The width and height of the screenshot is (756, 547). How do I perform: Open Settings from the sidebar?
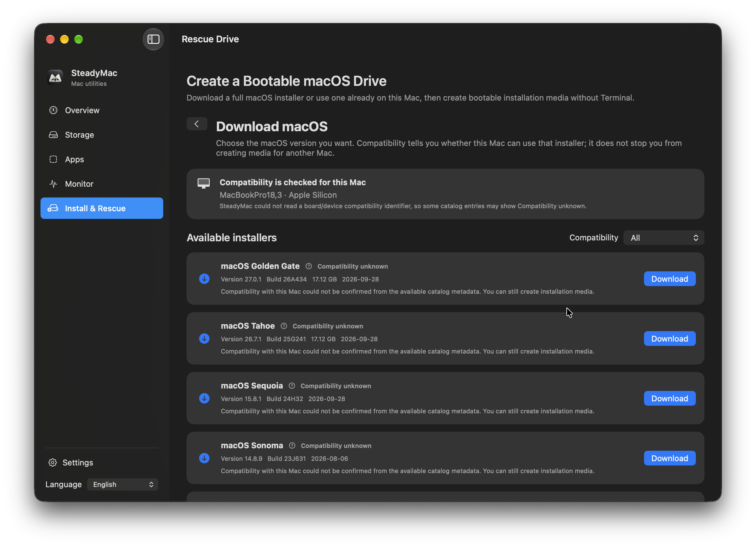click(x=71, y=463)
